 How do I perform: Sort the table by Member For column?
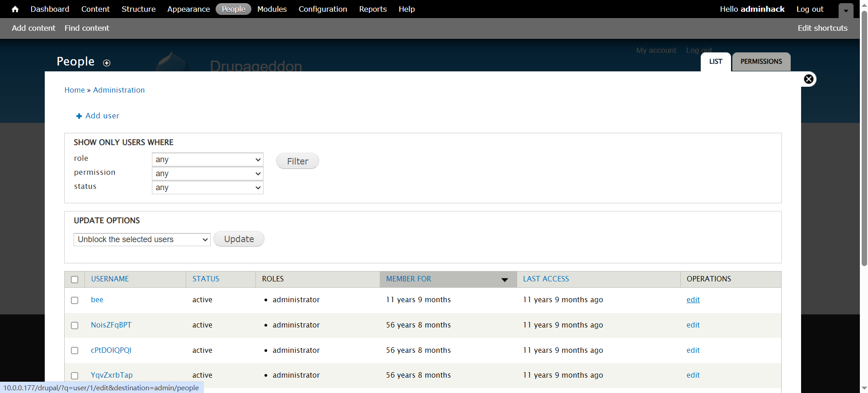point(409,279)
